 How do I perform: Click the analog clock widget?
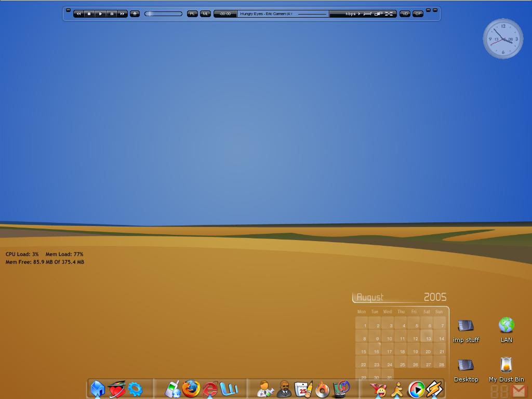(503, 38)
